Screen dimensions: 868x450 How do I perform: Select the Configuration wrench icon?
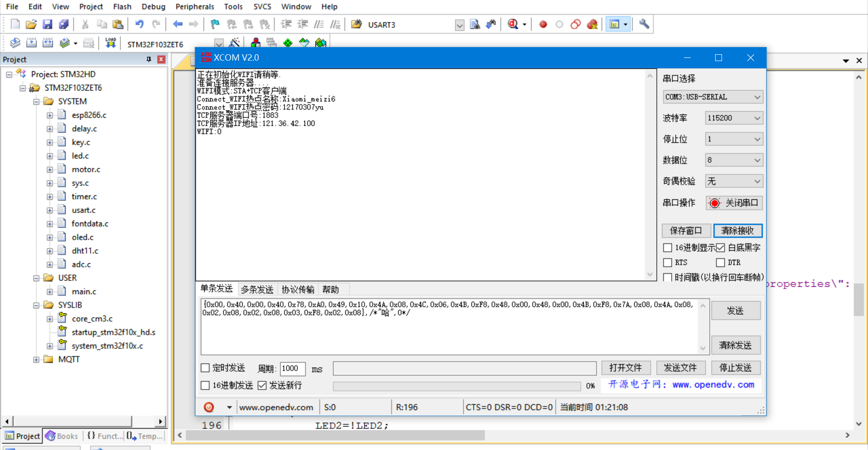(644, 24)
